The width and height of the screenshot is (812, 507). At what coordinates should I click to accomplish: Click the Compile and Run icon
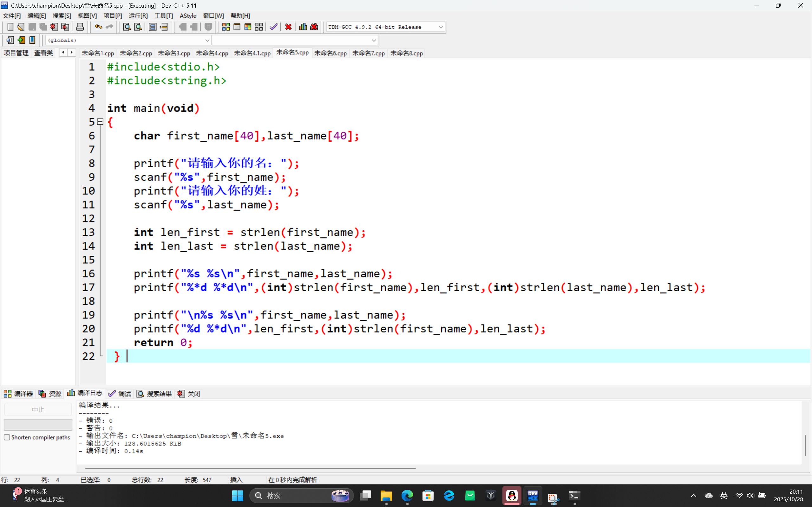pos(248,27)
